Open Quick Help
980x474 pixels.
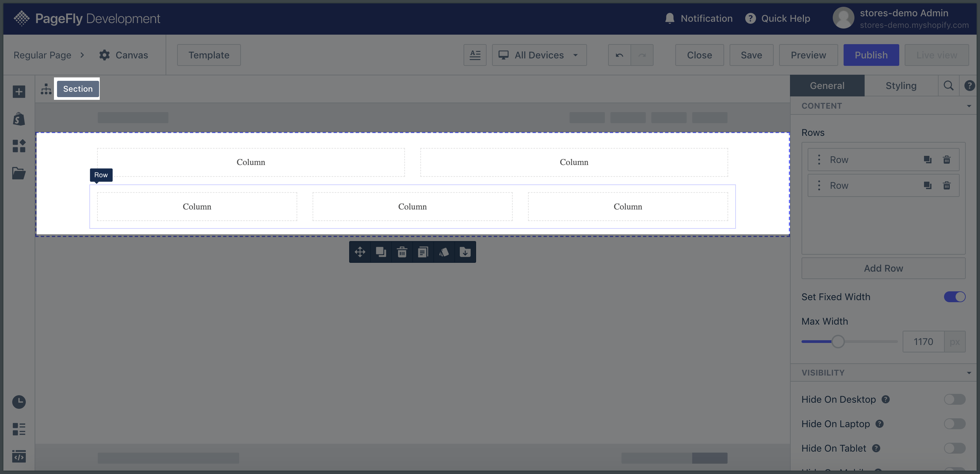[778, 18]
